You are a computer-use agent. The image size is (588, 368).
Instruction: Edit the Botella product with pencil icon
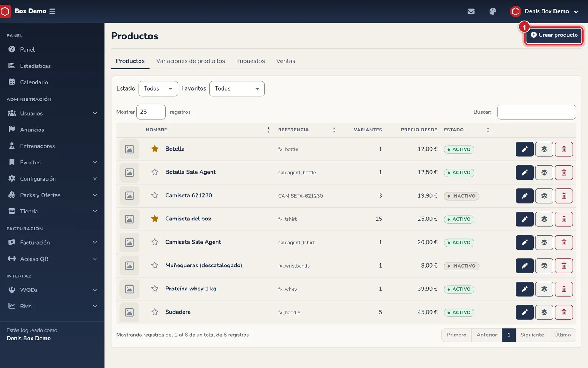524,149
